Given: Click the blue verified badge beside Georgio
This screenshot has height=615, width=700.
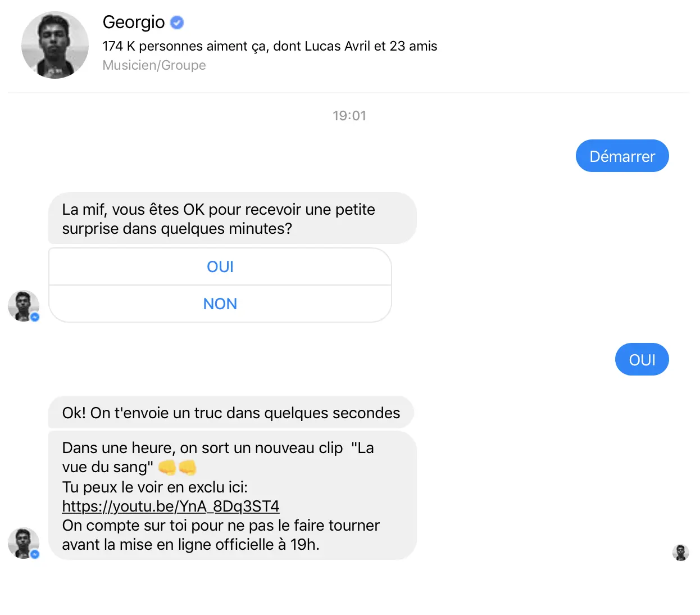Looking at the screenshot, I should click(177, 22).
